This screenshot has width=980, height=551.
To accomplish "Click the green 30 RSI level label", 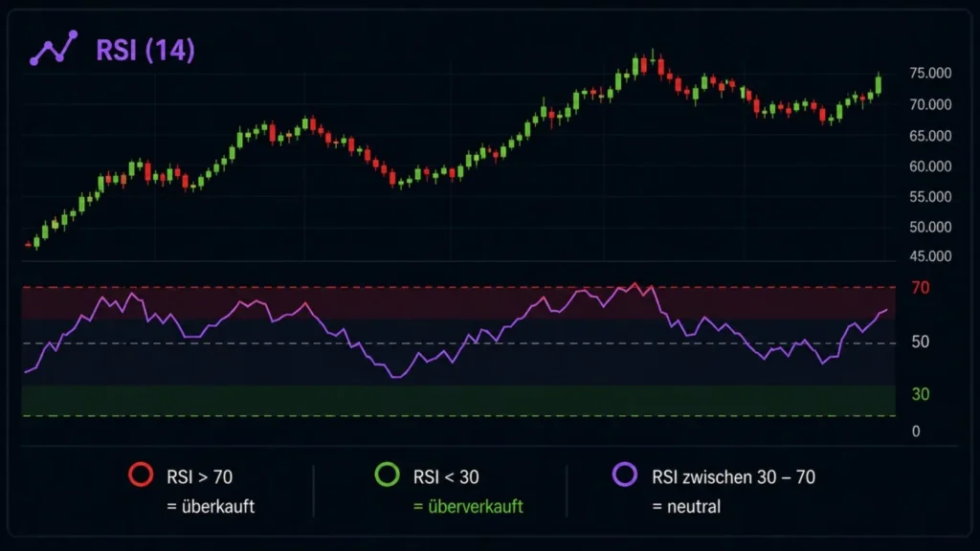I will (x=920, y=394).
